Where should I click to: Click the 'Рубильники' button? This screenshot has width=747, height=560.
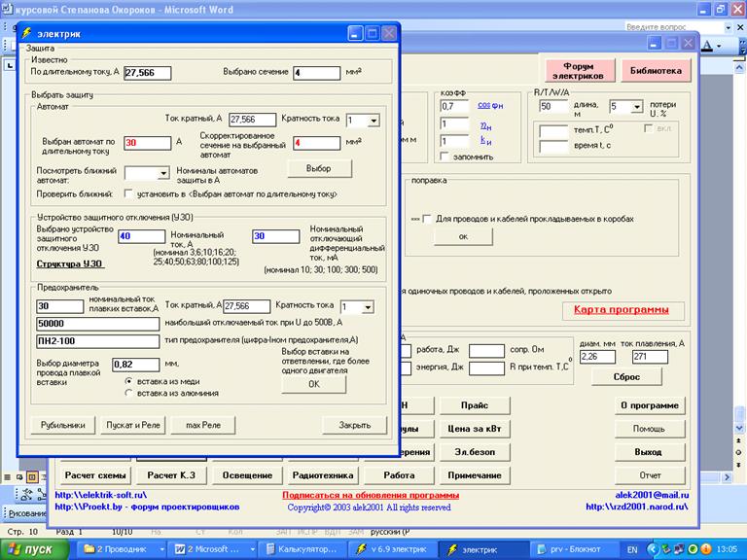[x=63, y=425]
